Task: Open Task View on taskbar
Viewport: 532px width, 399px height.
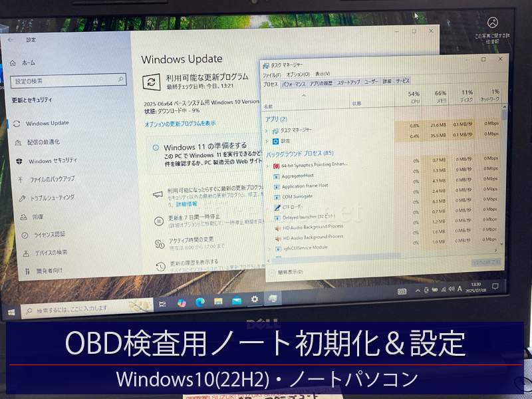Action: pos(162,304)
